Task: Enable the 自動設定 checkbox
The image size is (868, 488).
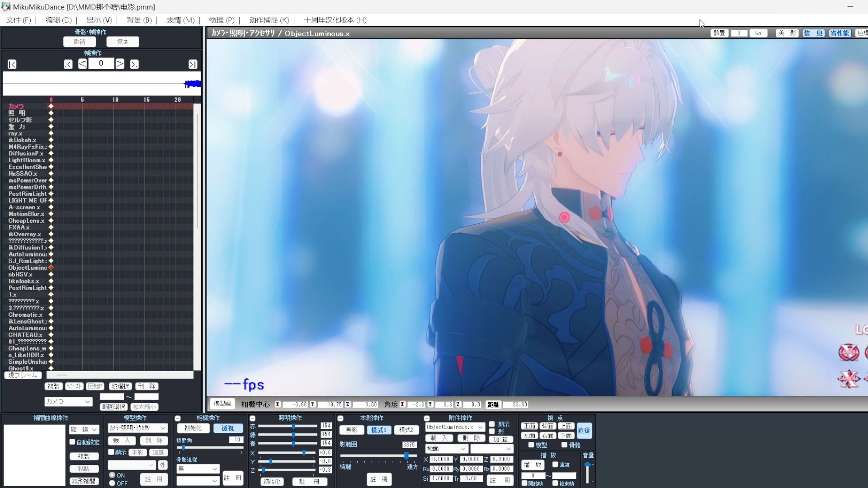Action: (x=72, y=442)
